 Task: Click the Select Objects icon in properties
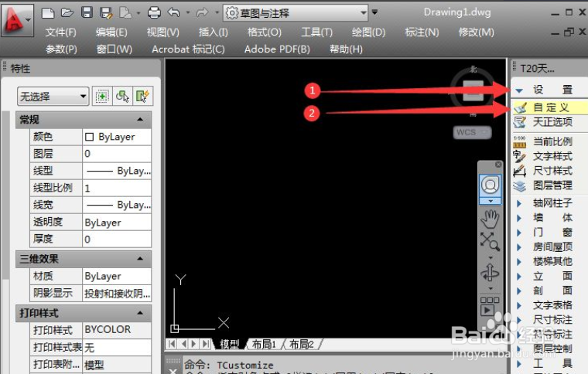point(122,97)
